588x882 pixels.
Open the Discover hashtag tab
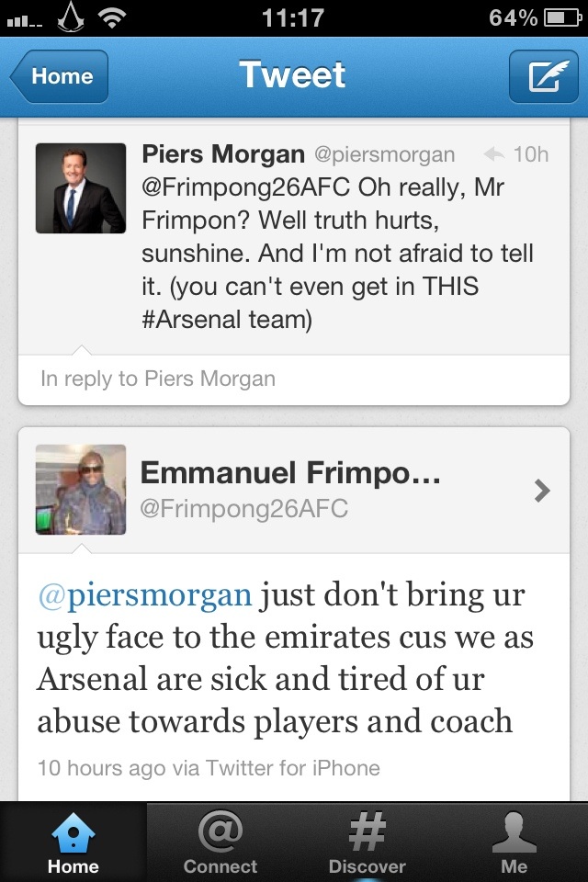(x=367, y=842)
